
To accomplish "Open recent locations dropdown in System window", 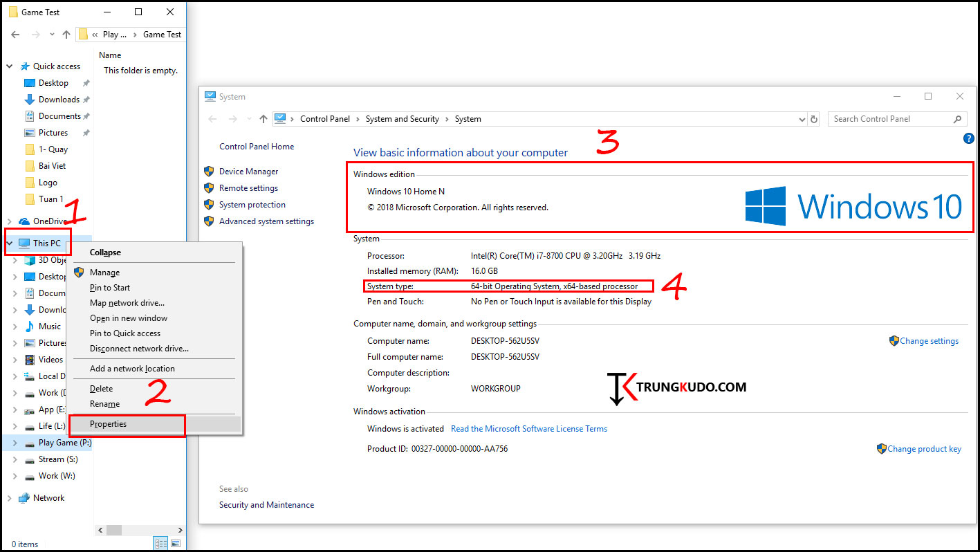I will (x=249, y=119).
